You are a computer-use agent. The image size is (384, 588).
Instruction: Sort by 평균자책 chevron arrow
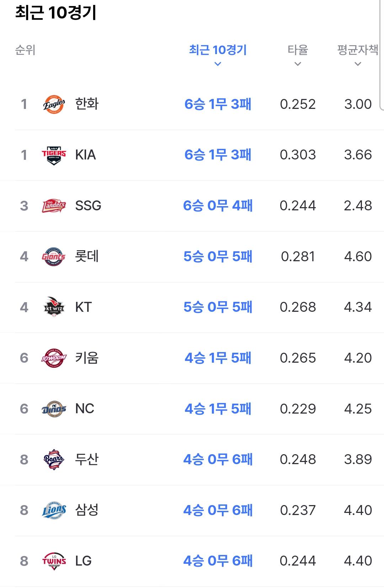click(x=358, y=64)
